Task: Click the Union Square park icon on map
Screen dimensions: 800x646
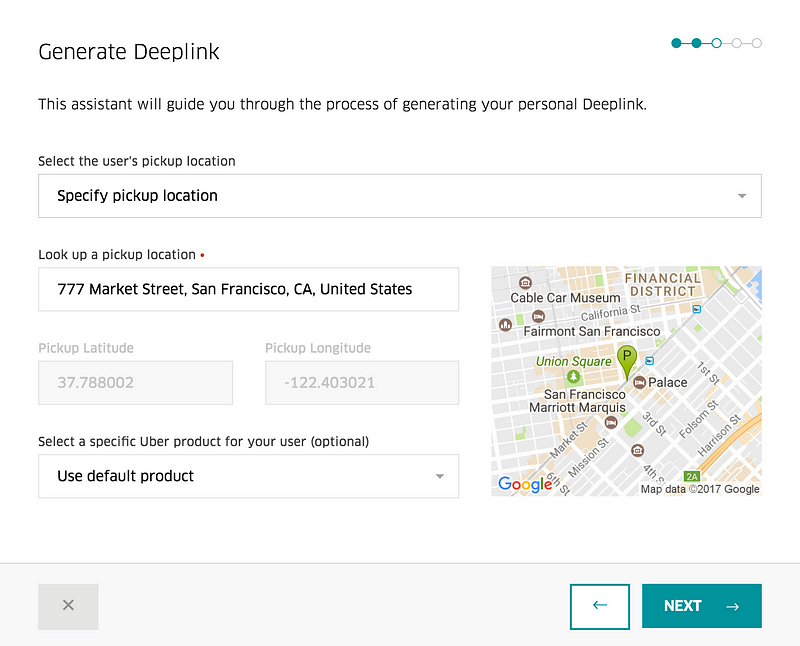Action: pyautogui.click(x=573, y=377)
